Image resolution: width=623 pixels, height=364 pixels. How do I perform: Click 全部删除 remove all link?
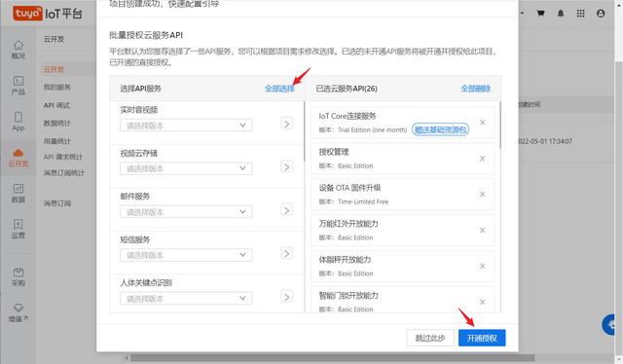[x=476, y=89]
